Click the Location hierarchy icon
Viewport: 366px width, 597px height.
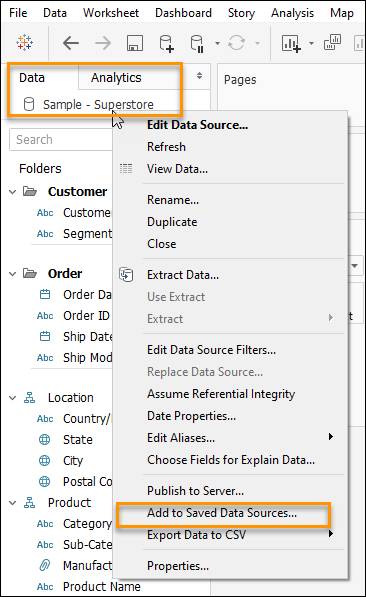click(x=29, y=397)
